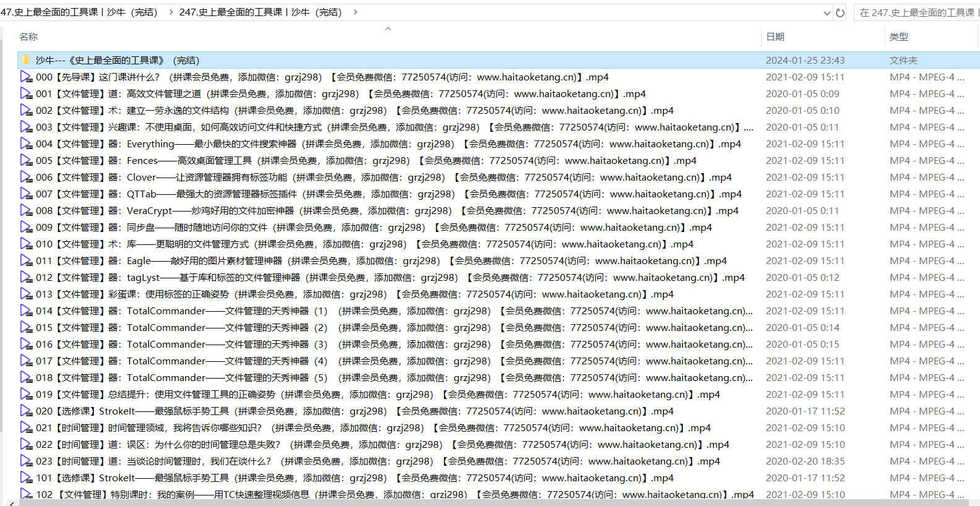Screen dimensions: 980x506
Task: Select folder name 沙牛---《史上最全面的工具课》（完结）
Action: coord(118,60)
